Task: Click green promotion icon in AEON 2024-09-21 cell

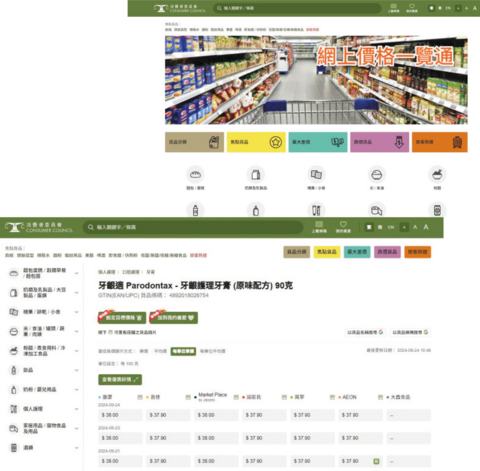Action: [376, 461]
